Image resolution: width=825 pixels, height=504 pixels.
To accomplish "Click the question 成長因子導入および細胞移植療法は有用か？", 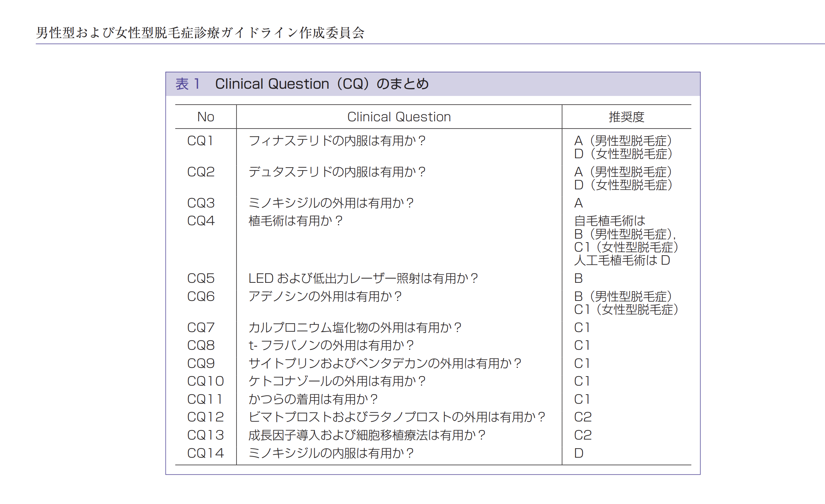I will pos(367,435).
